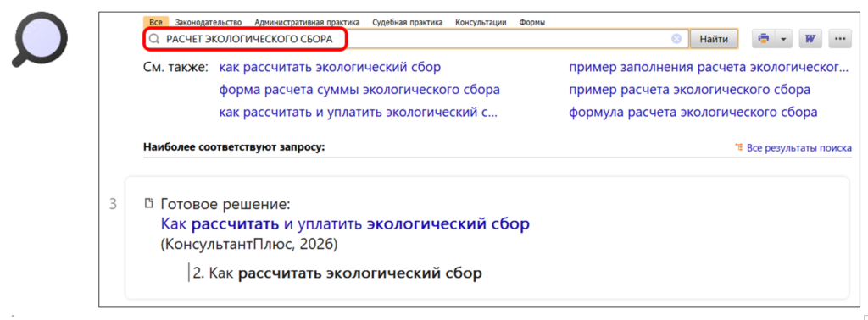Open the Все результаты поиска link
The image size is (868, 320).
point(798,147)
